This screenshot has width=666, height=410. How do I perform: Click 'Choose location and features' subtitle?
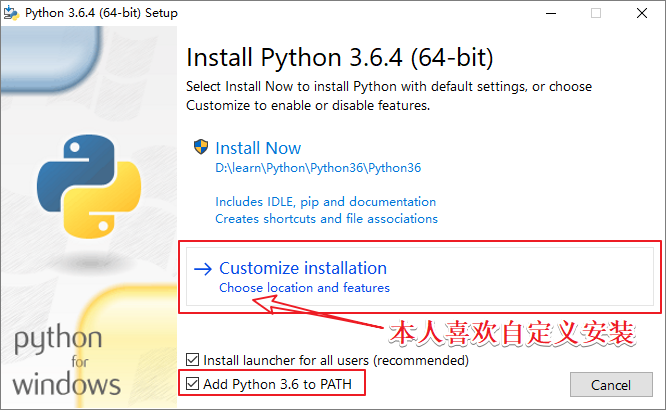click(304, 288)
